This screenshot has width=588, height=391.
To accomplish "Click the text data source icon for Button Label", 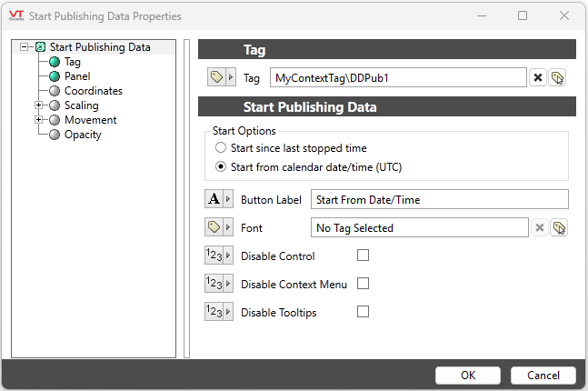I will pyautogui.click(x=214, y=199).
